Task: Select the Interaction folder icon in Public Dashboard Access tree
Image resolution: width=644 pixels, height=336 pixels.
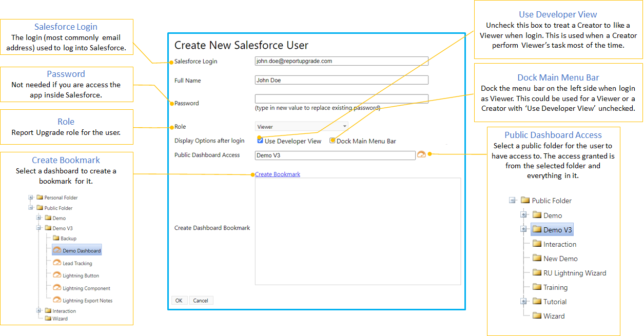Action: tap(537, 244)
